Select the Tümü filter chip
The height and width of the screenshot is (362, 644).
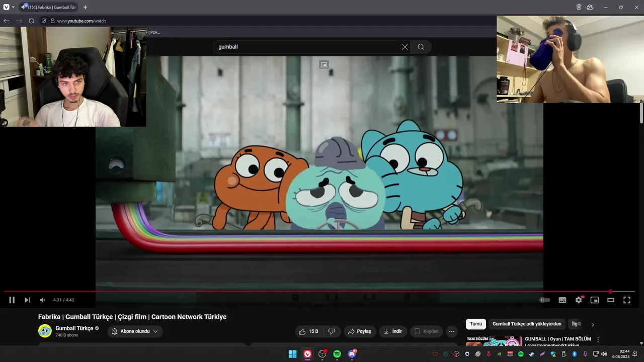point(476,324)
